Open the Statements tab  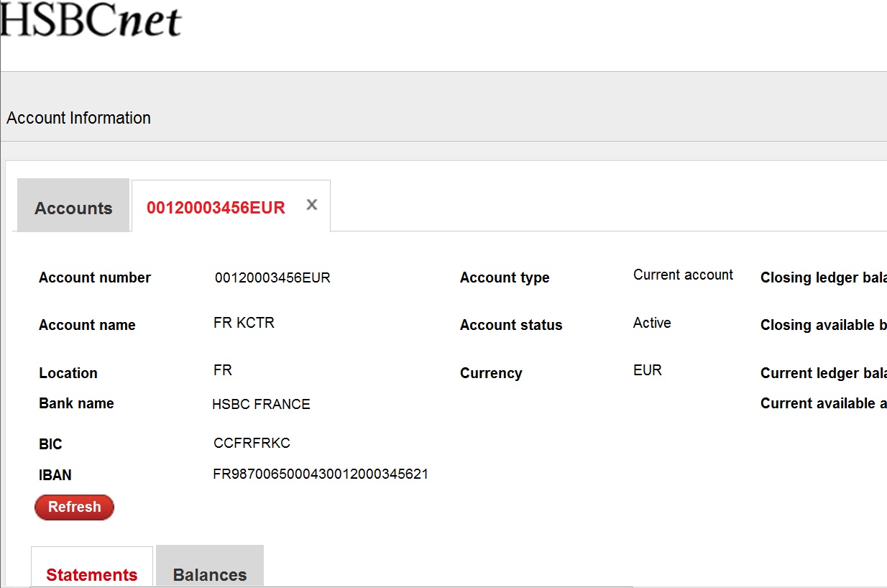click(92, 568)
